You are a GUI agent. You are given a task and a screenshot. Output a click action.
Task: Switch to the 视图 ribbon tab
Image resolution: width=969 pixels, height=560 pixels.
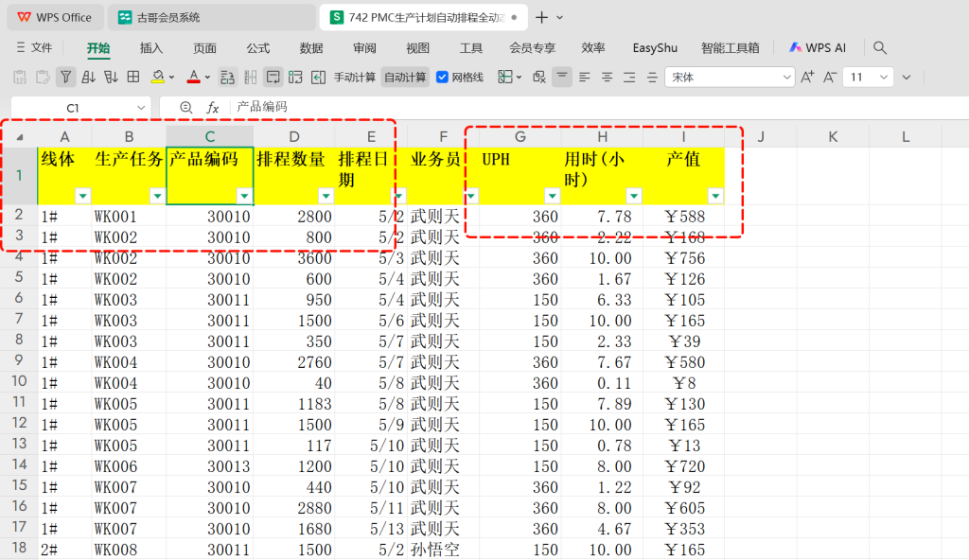click(417, 47)
